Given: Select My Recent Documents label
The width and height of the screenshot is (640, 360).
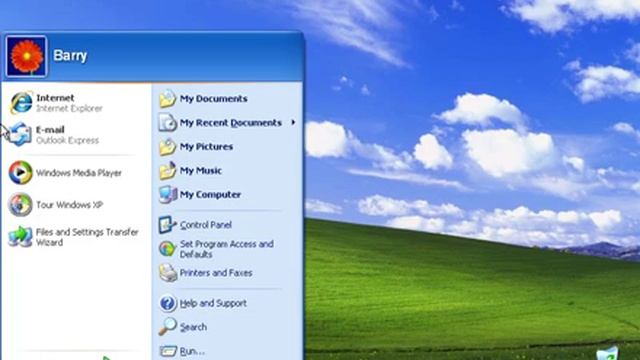Looking at the screenshot, I should click(231, 123).
